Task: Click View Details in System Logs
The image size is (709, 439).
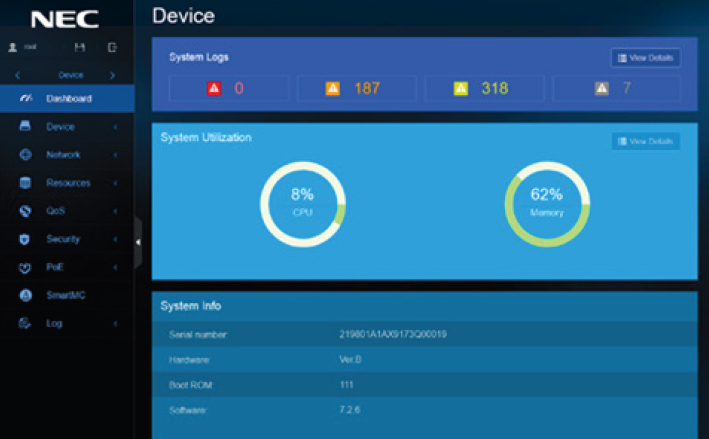Action: (x=646, y=58)
